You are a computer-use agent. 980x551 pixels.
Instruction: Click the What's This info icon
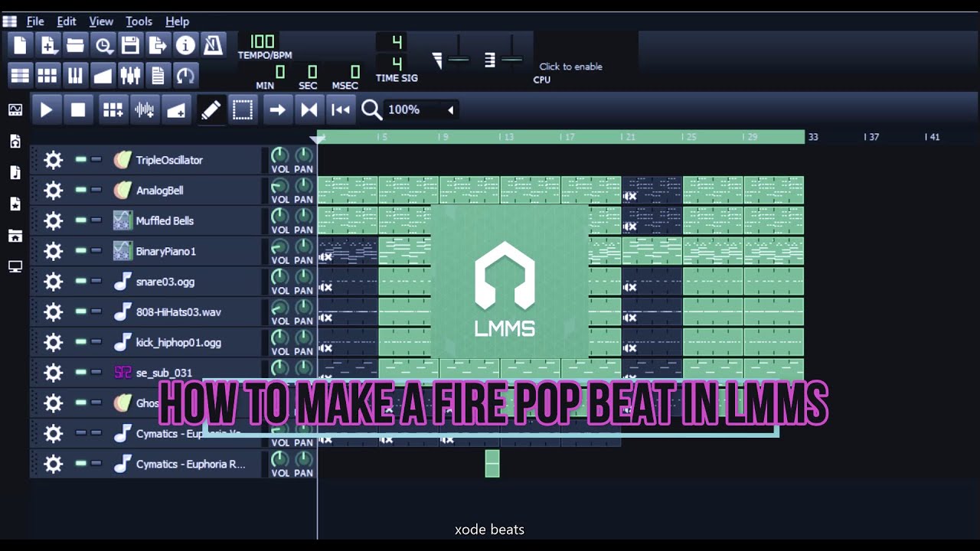pos(185,45)
